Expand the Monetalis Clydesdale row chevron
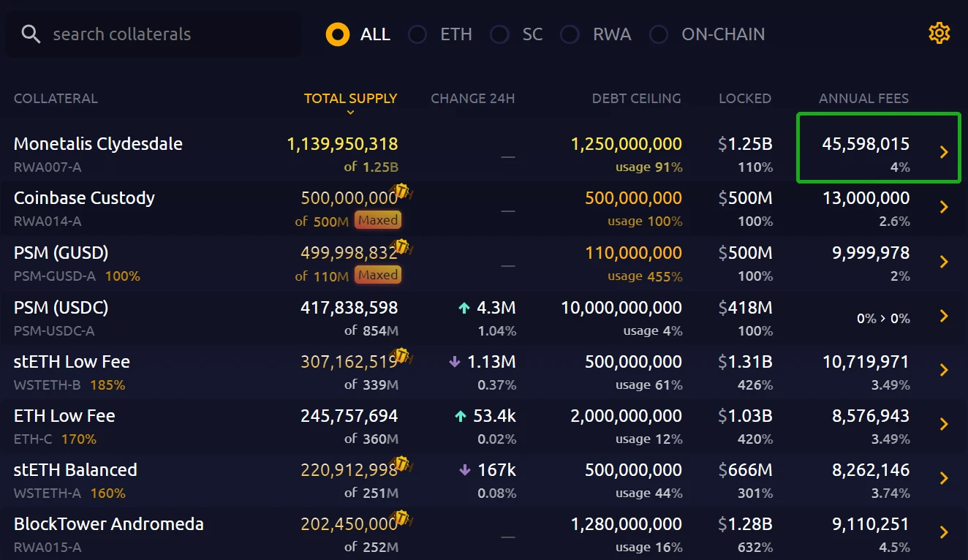968x560 pixels. [944, 152]
